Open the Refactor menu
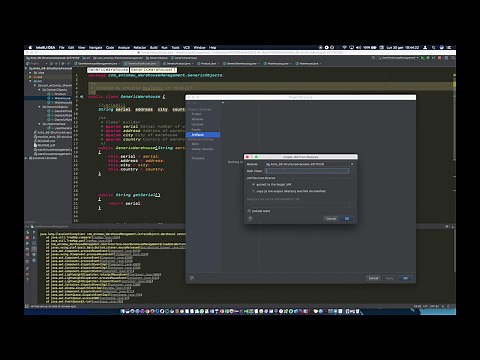This screenshot has width=480, height=360. (x=140, y=48)
